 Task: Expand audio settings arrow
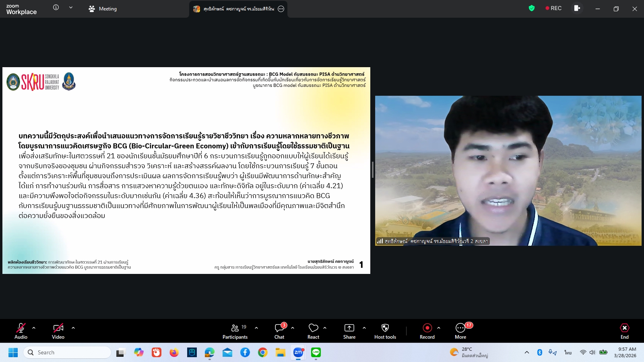(34, 328)
